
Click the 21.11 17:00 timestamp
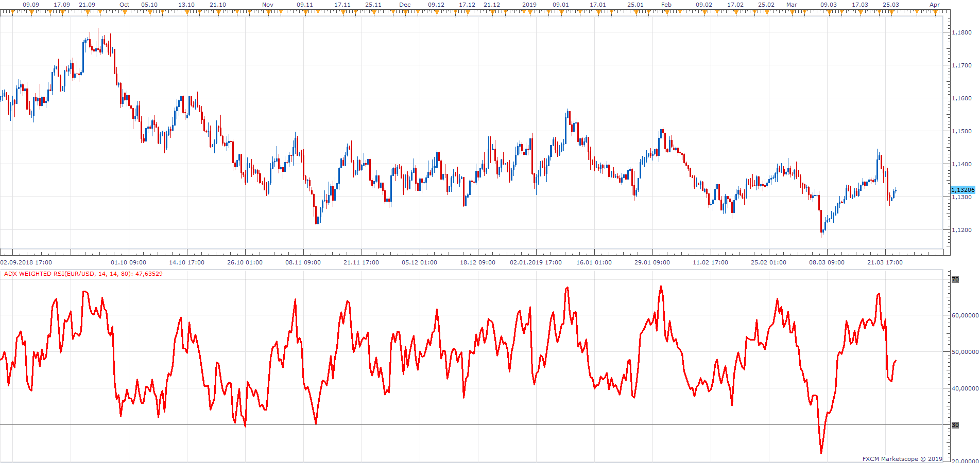tap(362, 262)
